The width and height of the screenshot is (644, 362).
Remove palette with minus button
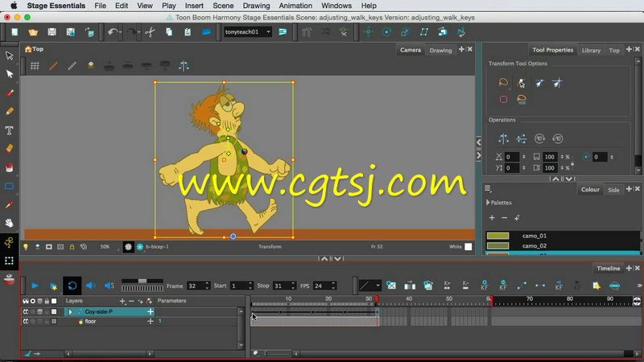click(505, 217)
